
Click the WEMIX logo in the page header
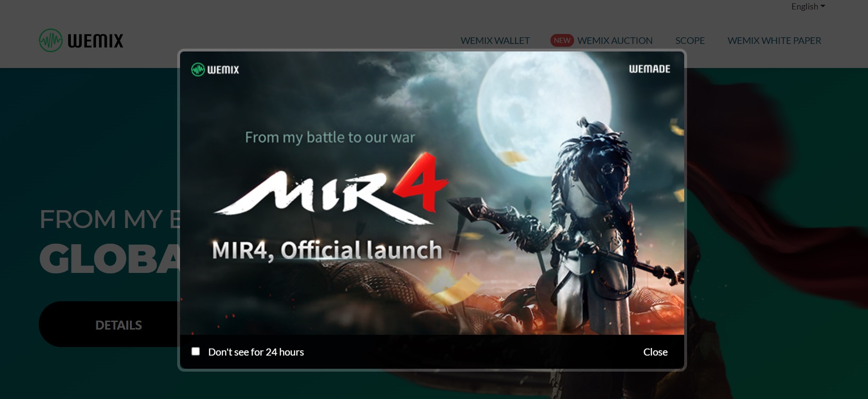pos(81,41)
